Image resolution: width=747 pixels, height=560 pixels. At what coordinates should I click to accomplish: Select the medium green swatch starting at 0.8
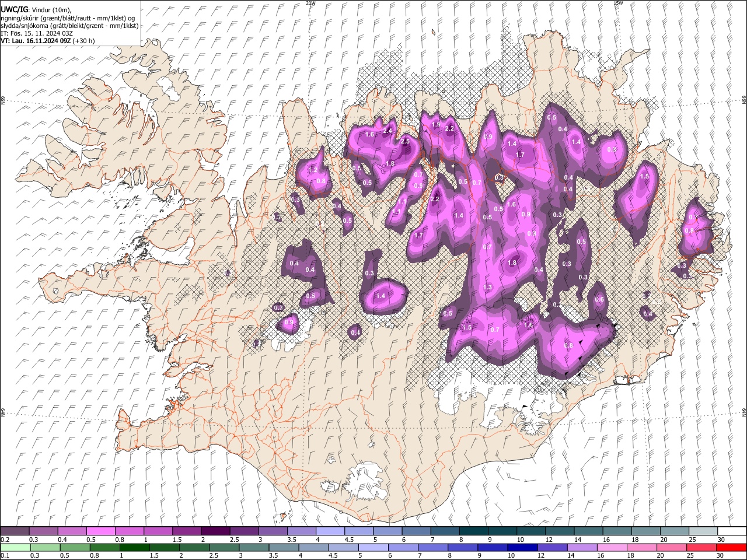coord(104,547)
